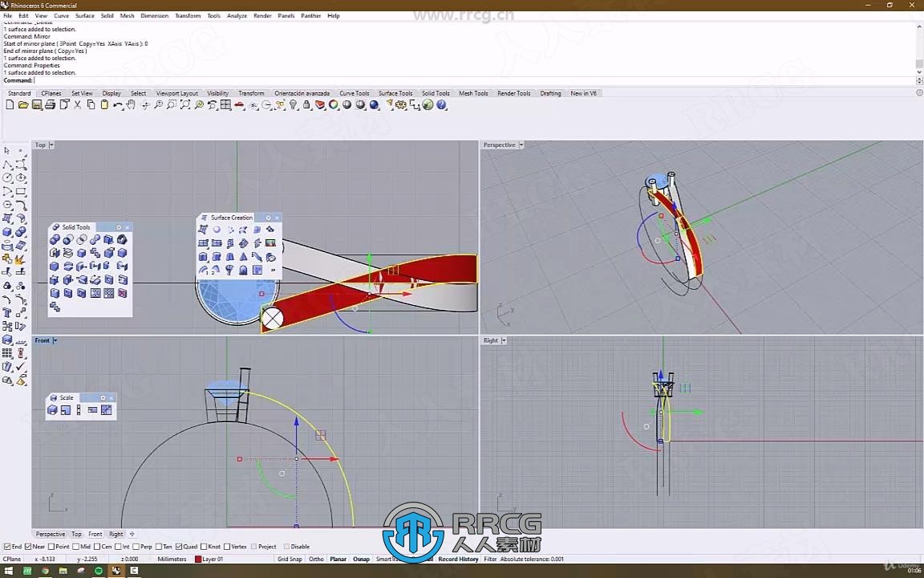Click the Boolean Union icon in Solid Tools

click(x=55, y=239)
